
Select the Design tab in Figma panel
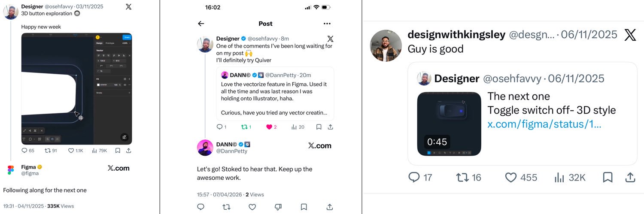(x=99, y=43)
